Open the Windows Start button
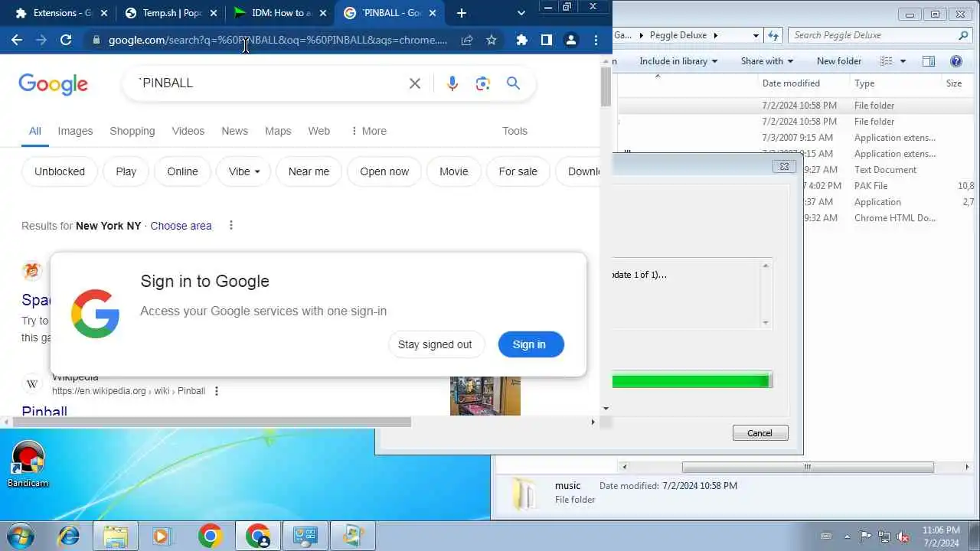The height and width of the screenshot is (551, 980). (21, 536)
